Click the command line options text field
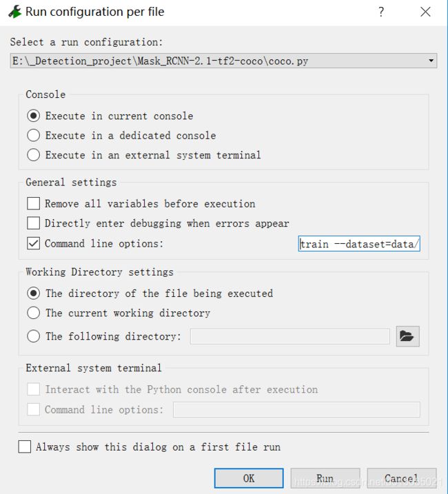This screenshot has height=494, width=448. tap(359, 243)
